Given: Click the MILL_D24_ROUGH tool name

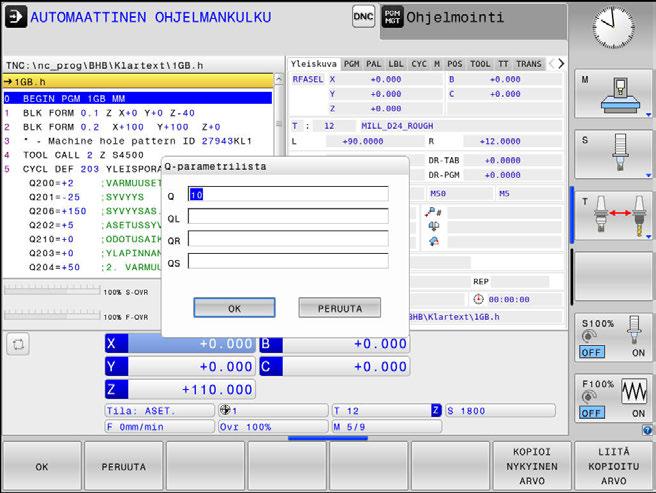Looking at the screenshot, I should (x=397, y=126).
